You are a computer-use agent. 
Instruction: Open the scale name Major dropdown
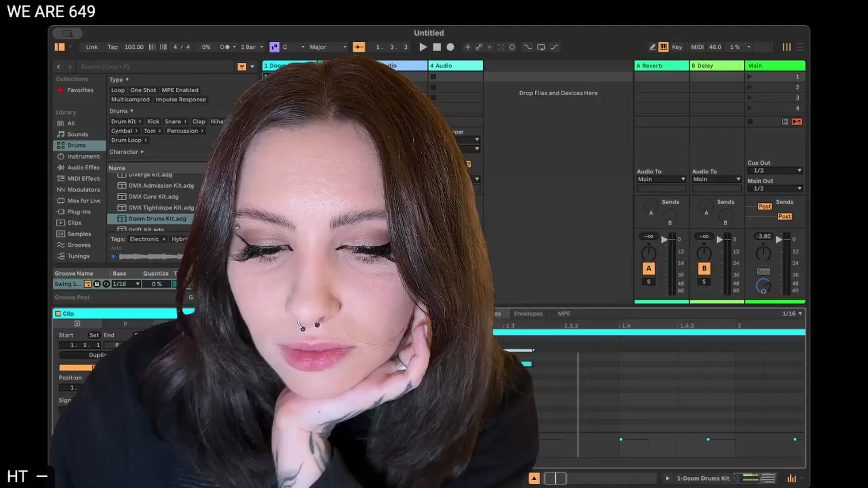point(328,47)
